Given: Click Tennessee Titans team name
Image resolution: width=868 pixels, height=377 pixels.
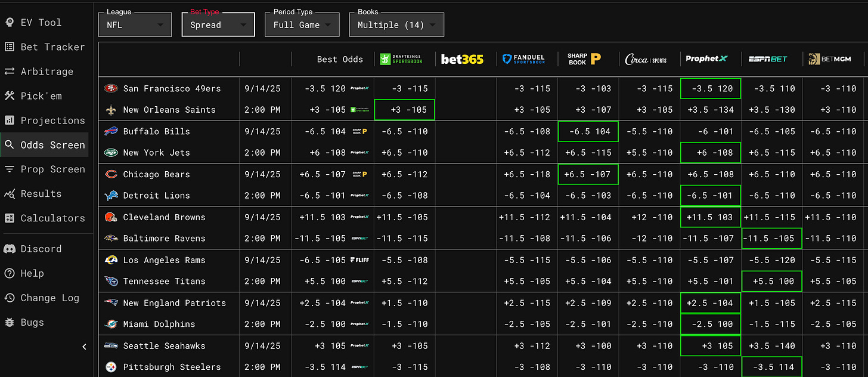Looking at the screenshot, I should click(164, 281).
